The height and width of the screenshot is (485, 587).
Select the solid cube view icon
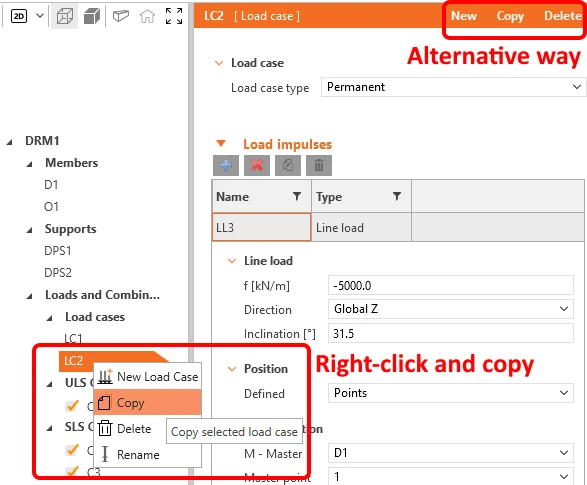click(92, 16)
